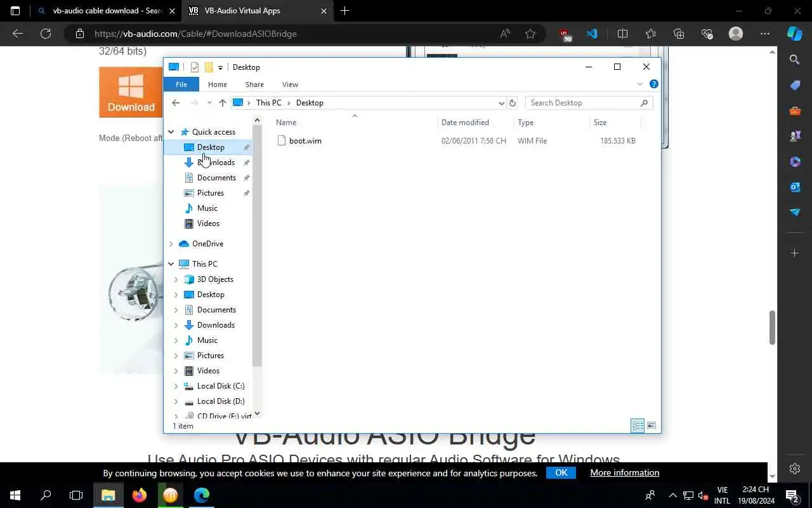Open Quick Access Toolbar customize dropdown

[x=220, y=67]
